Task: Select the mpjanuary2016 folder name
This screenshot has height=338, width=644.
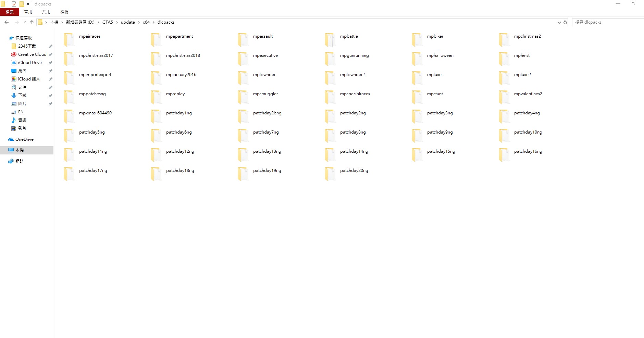Action: pos(181,75)
